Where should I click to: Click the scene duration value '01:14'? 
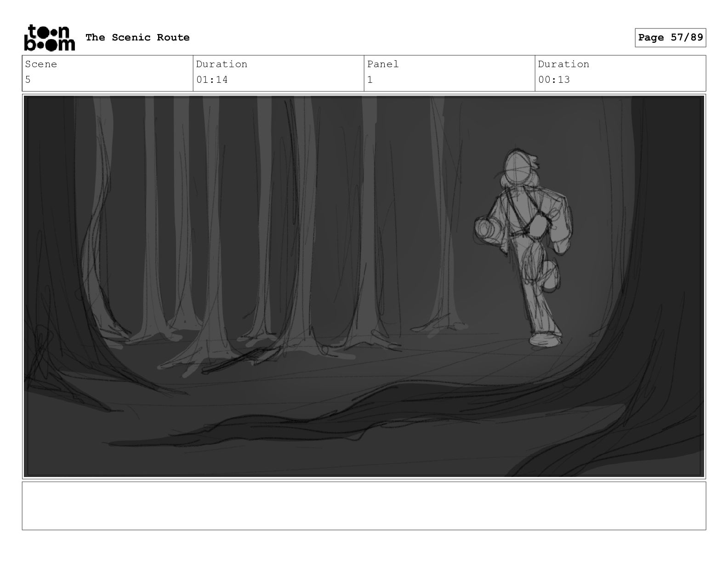[212, 80]
